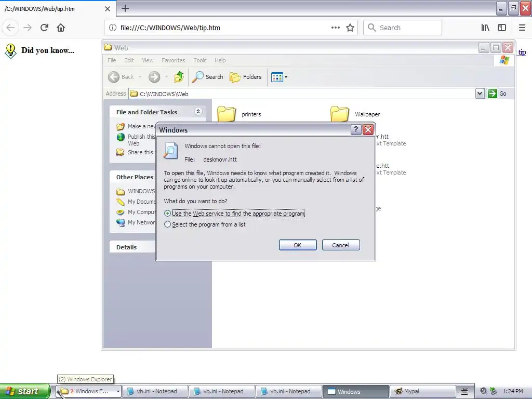Open the Explorer Favorites menu

(x=174, y=60)
